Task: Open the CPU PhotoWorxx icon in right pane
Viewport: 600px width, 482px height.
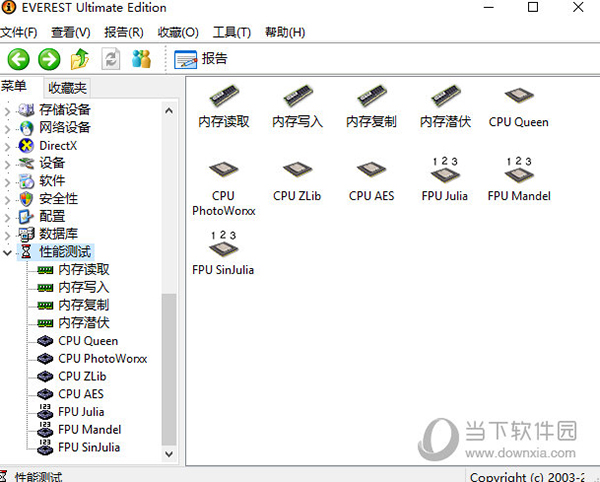Action: click(x=223, y=188)
